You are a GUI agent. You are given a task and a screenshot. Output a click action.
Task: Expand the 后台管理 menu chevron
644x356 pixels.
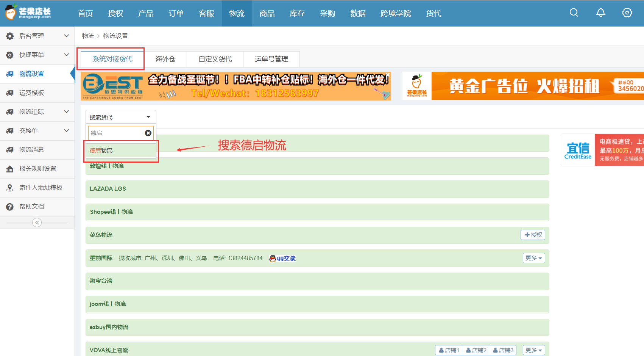coord(67,36)
